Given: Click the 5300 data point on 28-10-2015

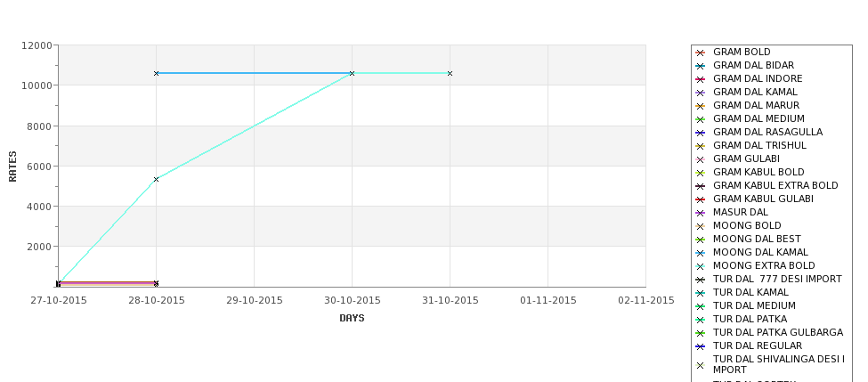Looking at the screenshot, I should point(156,179).
